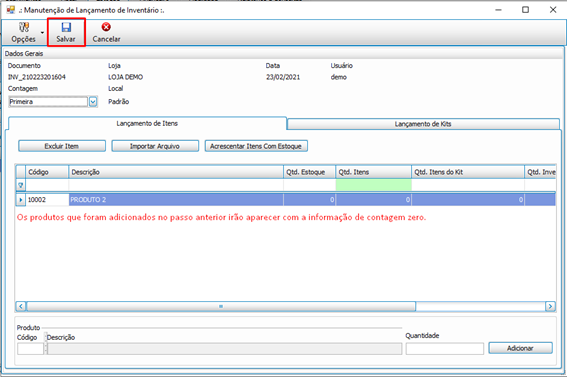
Task: Click Qtd. Itens value of PRODUTO 2
Action: coord(374,200)
